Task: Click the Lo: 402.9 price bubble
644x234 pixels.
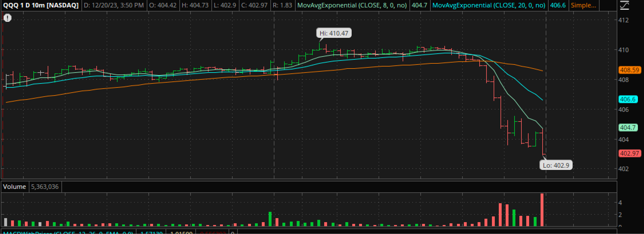Action: click(556, 165)
